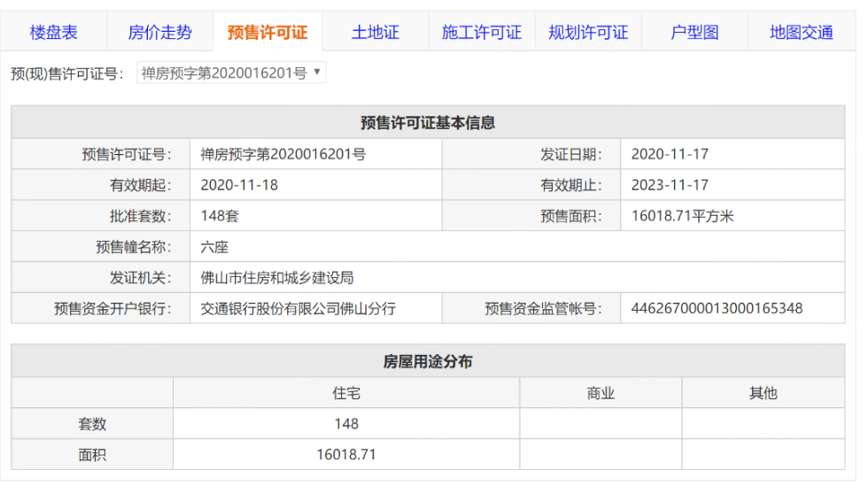Click the 预售面积 label

[x=571, y=216]
